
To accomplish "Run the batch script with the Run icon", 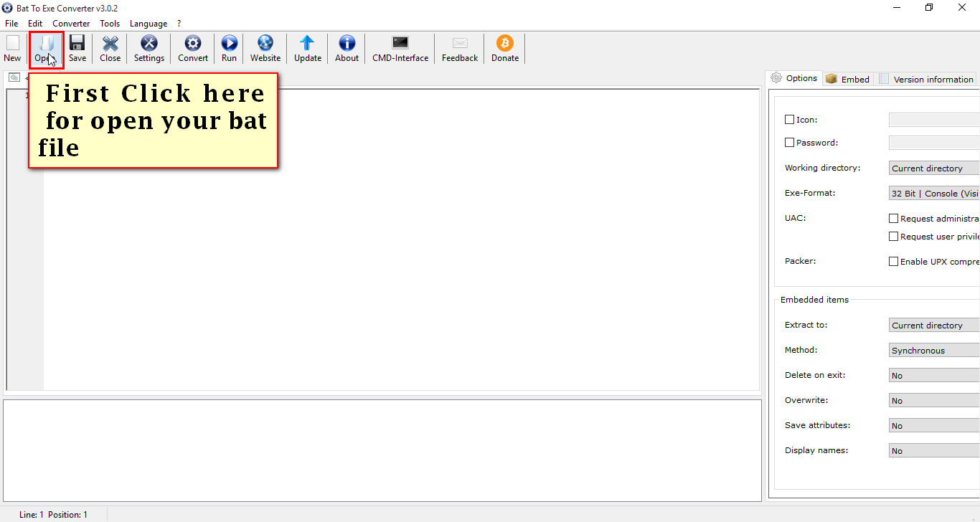I will 229,49.
